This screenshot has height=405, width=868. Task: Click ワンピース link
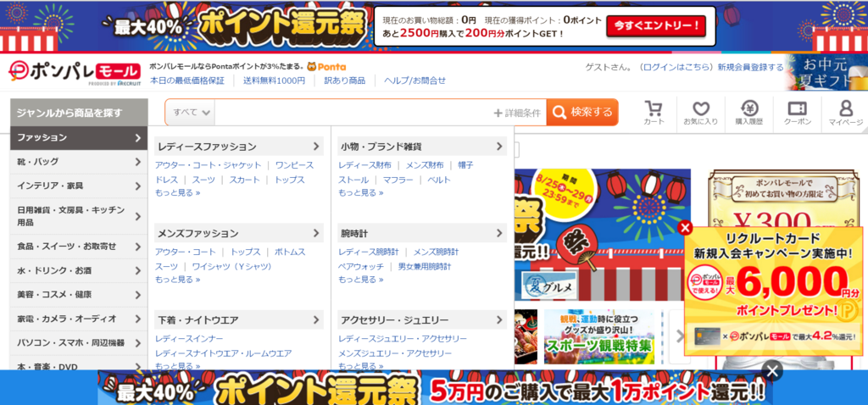click(x=294, y=165)
